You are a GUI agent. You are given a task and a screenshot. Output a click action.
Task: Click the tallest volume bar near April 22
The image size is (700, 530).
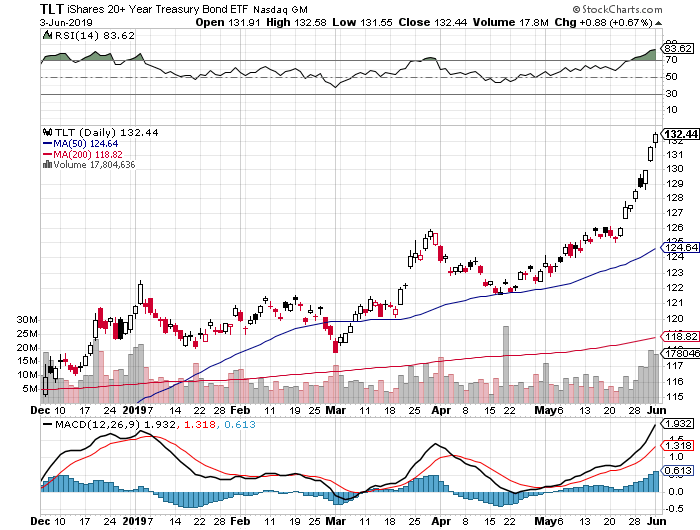(x=506, y=364)
